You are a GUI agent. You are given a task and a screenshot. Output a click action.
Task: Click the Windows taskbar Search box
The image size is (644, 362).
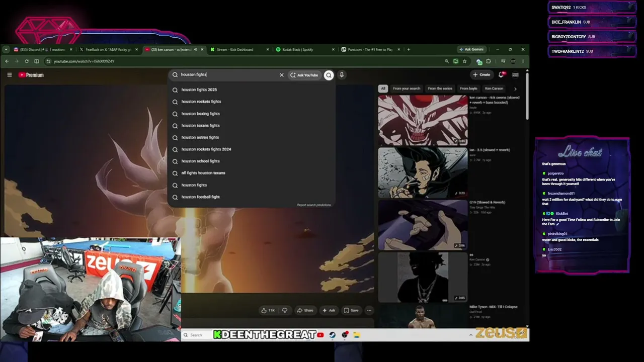[x=196, y=335]
